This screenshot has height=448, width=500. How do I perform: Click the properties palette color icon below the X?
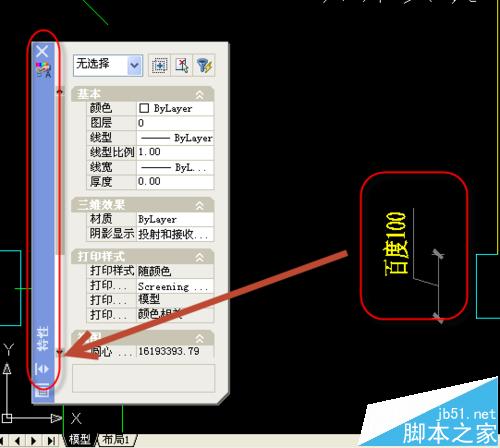tap(44, 70)
